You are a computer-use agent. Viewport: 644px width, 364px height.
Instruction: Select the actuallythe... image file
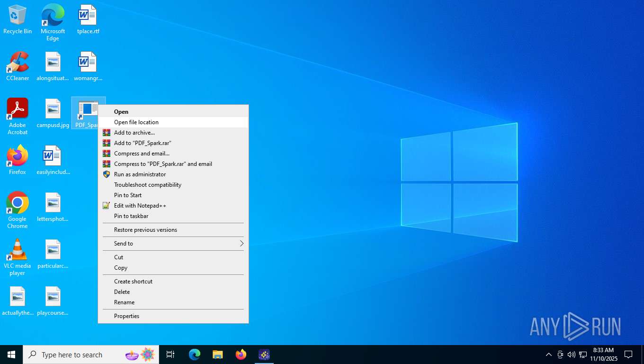18,301
